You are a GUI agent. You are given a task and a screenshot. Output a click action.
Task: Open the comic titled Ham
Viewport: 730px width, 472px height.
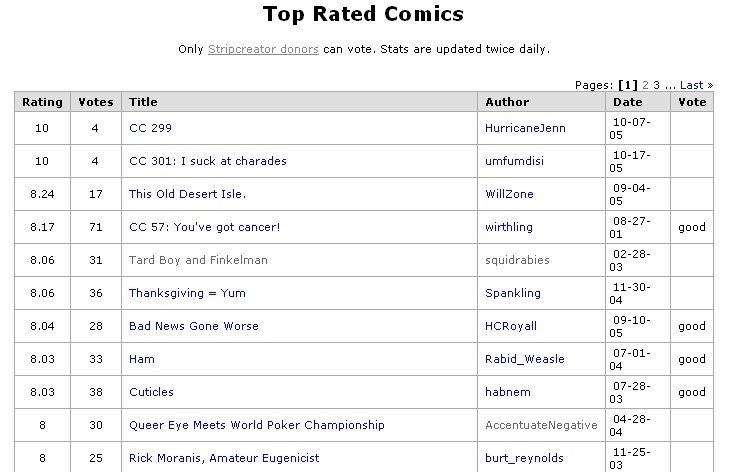(142, 359)
